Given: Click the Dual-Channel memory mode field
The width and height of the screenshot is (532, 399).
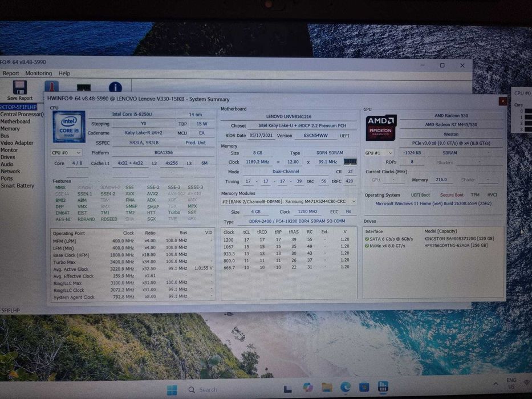Looking at the screenshot, I should [x=286, y=172].
